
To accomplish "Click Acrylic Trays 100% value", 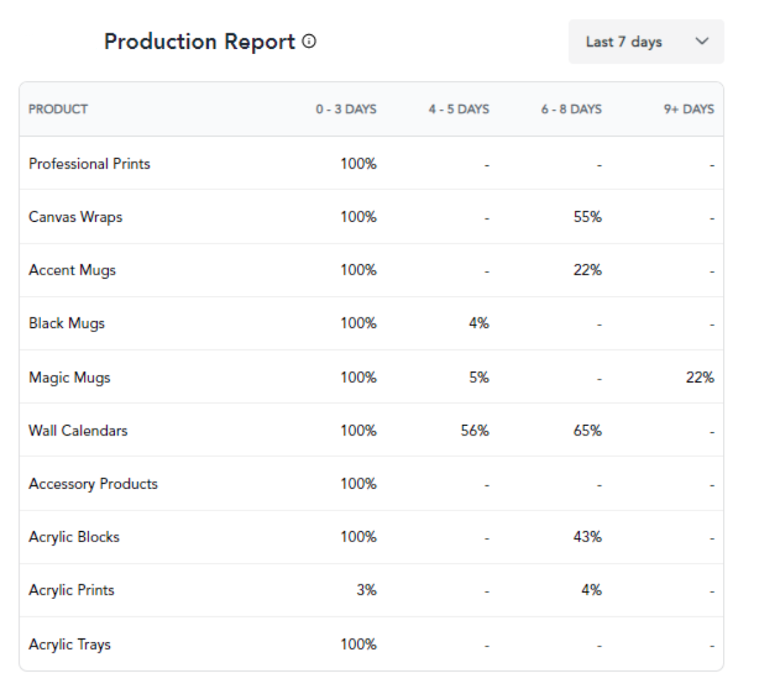I will 358,644.
